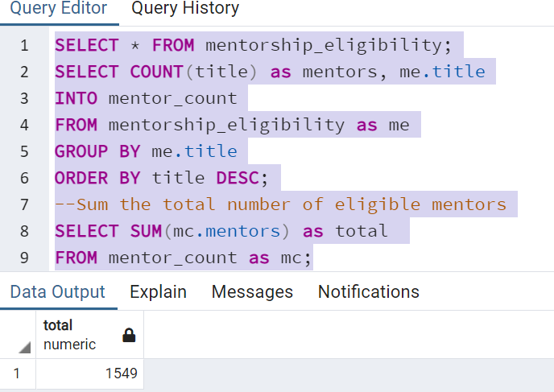Viewport: 554px width, 392px height.
Task: Click line number 5 in the gutter
Action: tap(24, 151)
